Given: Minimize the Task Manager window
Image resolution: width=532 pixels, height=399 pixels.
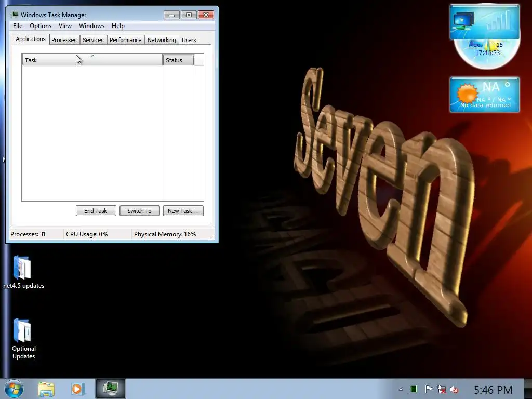Looking at the screenshot, I should (x=171, y=15).
